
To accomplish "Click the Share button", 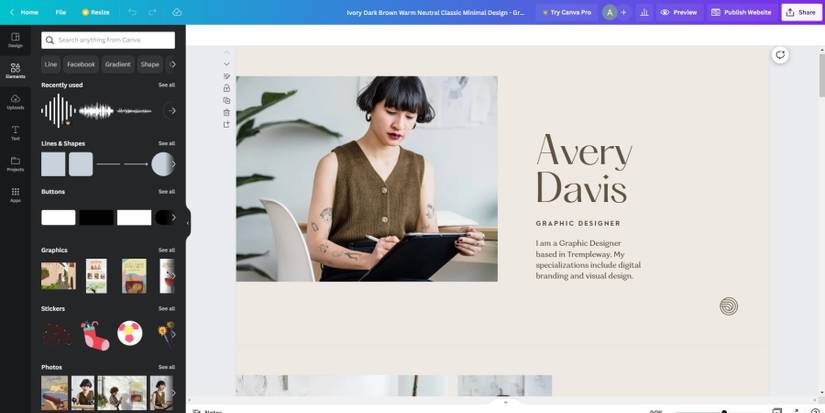I will [x=801, y=12].
